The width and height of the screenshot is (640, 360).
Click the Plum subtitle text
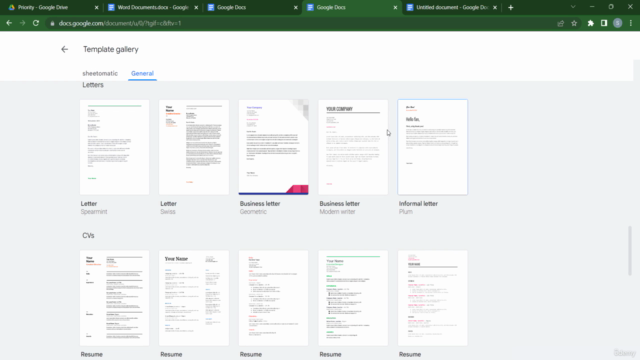click(406, 212)
